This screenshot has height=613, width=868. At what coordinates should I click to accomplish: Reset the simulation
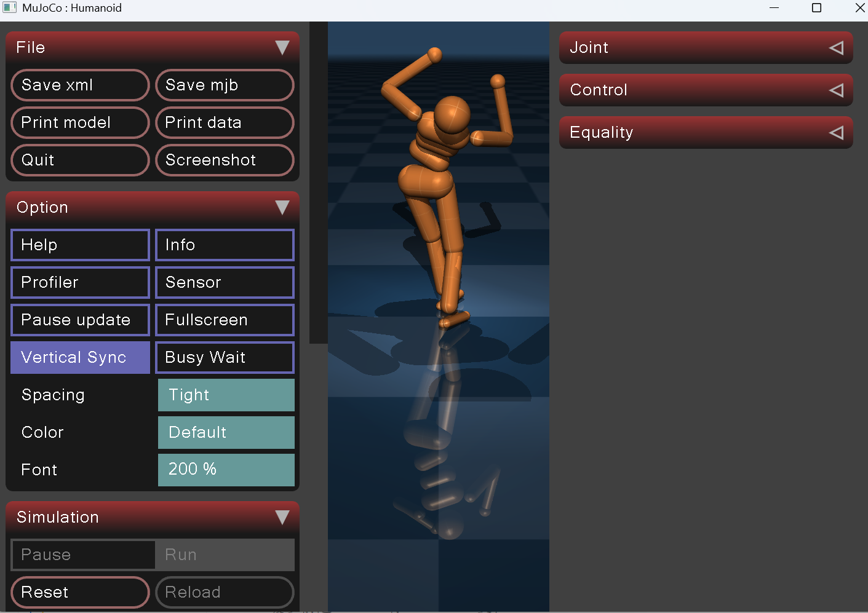point(80,592)
